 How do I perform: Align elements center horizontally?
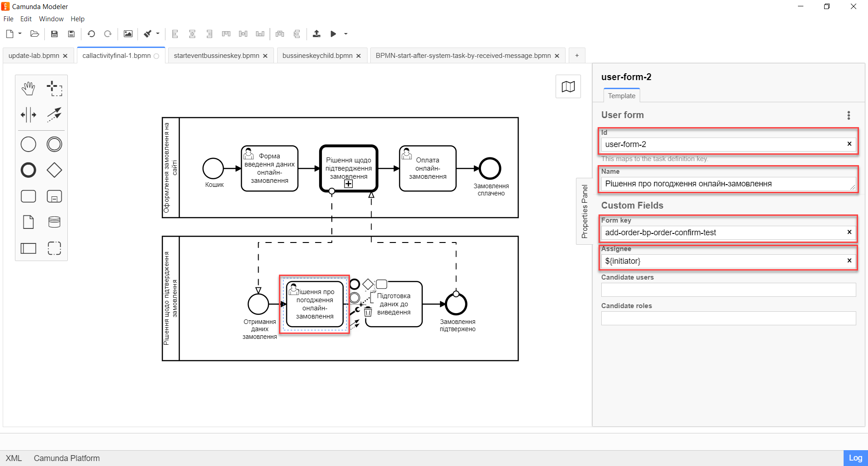[192, 34]
